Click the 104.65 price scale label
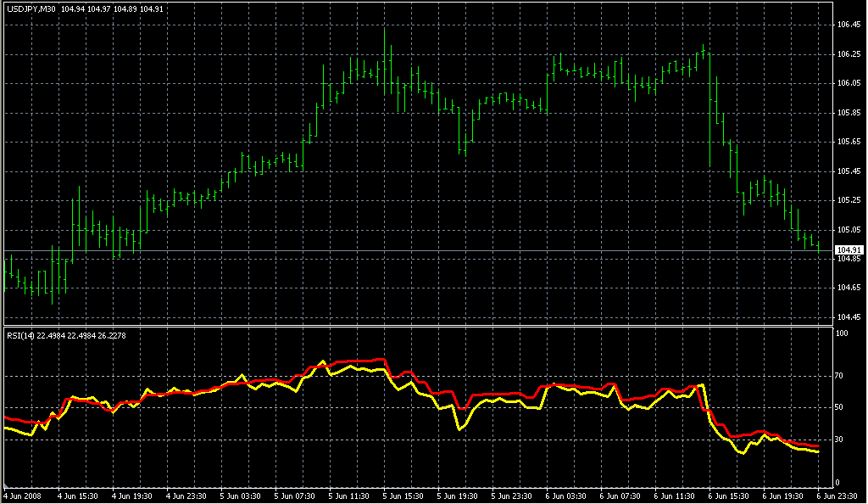The width and height of the screenshot is (868, 504). point(849,288)
